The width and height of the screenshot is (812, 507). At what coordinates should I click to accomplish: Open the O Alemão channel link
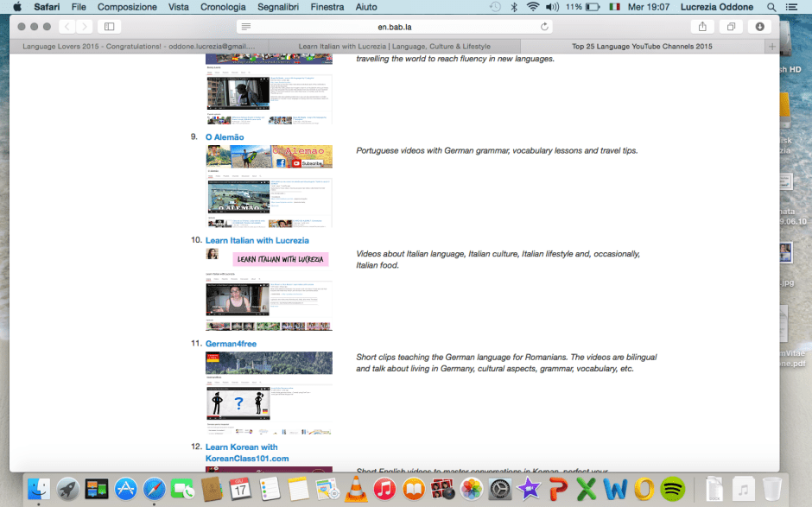[x=225, y=137]
